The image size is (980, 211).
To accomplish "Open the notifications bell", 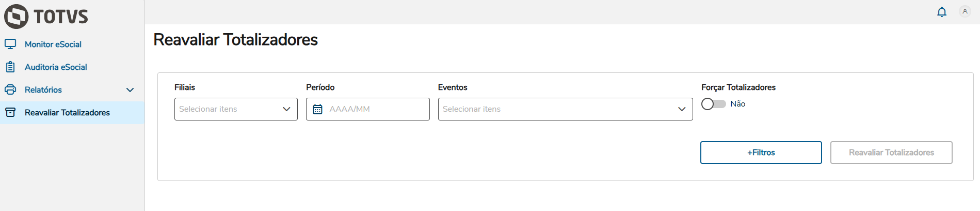I will pos(942,12).
